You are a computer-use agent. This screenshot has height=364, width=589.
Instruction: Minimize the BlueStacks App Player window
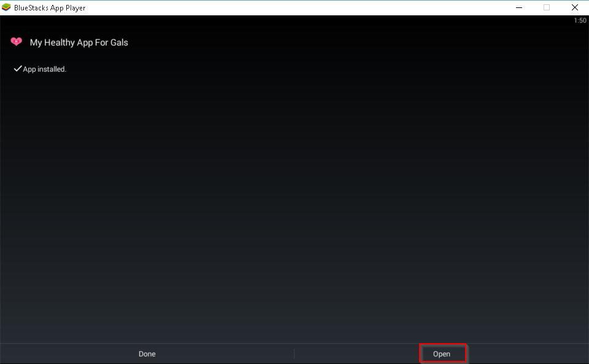click(519, 7)
